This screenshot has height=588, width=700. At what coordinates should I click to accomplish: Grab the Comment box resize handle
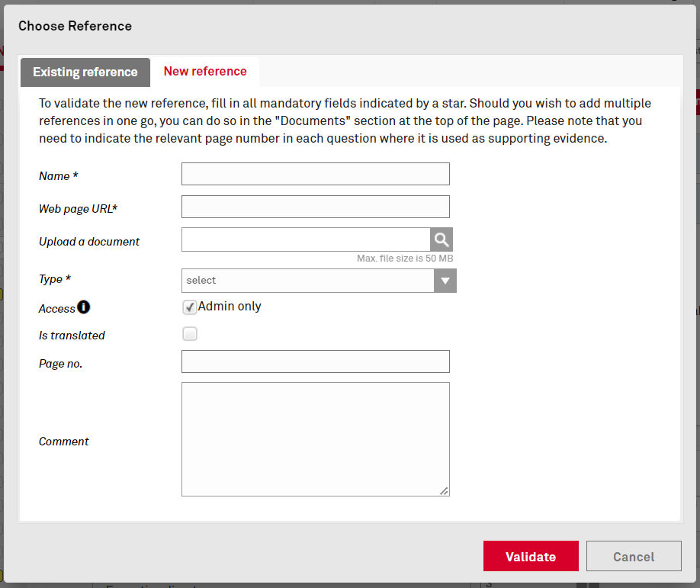444,491
